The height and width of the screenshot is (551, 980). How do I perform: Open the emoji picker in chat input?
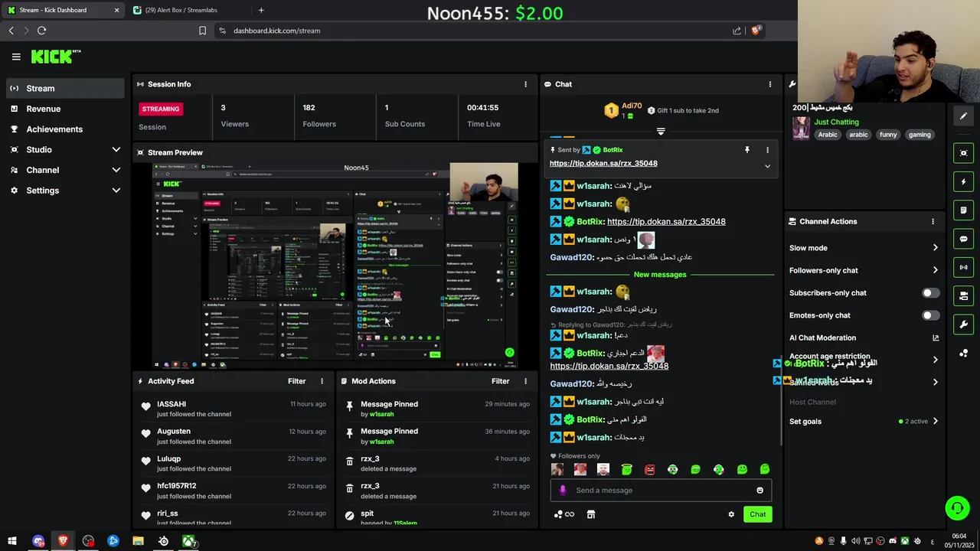click(x=759, y=491)
